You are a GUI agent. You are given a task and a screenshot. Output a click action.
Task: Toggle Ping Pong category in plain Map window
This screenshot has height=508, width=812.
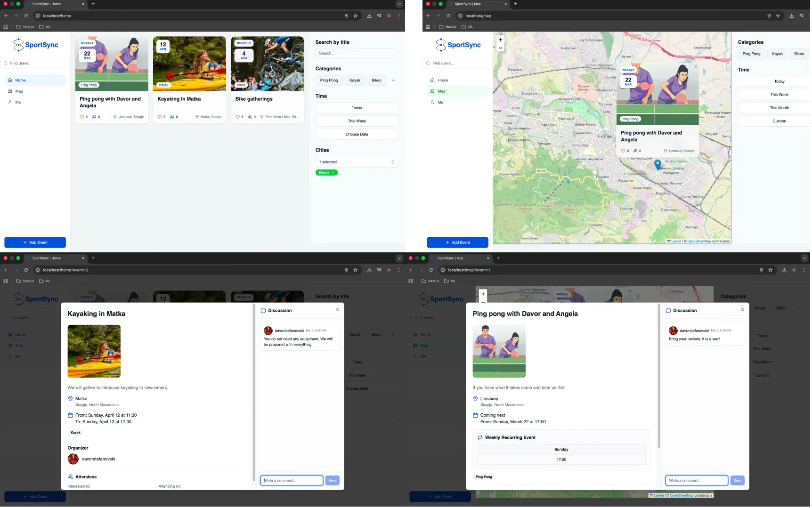point(753,54)
